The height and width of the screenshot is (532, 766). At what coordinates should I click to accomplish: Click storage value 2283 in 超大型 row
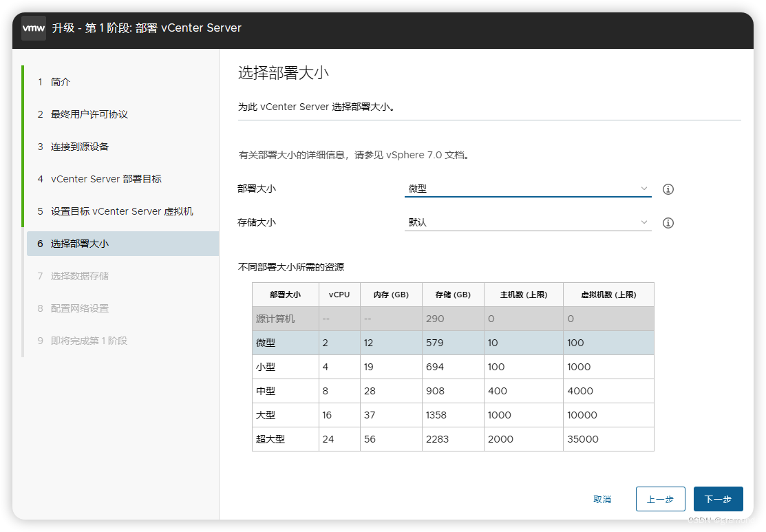coord(437,439)
